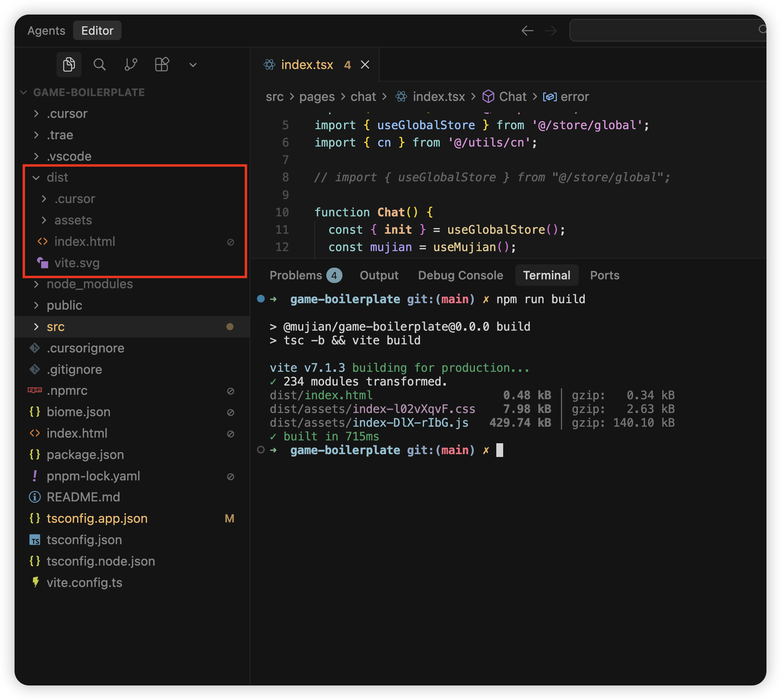Show more sidebar views via chevron dropdown
Image resolution: width=781 pixels, height=700 pixels.
point(193,65)
